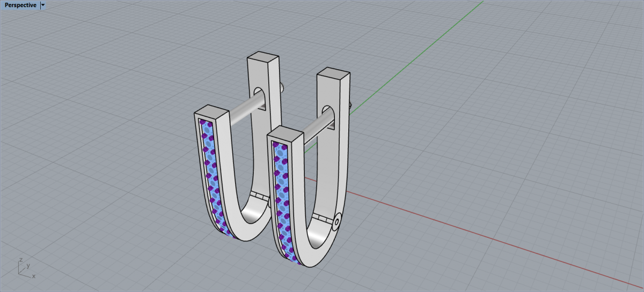
Task: Select the hinge seam on the left earring
Action: click(260, 197)
